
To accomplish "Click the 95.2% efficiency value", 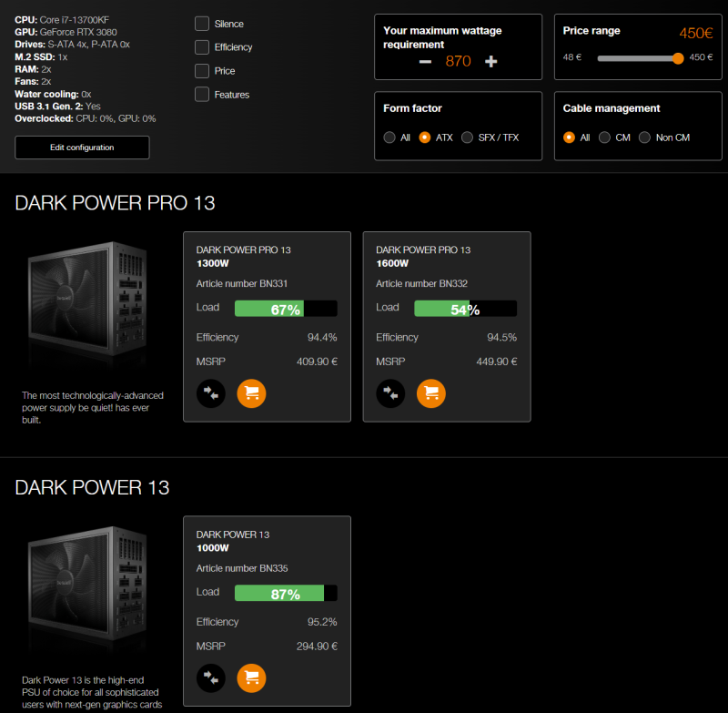I will (x=322, y=622).
